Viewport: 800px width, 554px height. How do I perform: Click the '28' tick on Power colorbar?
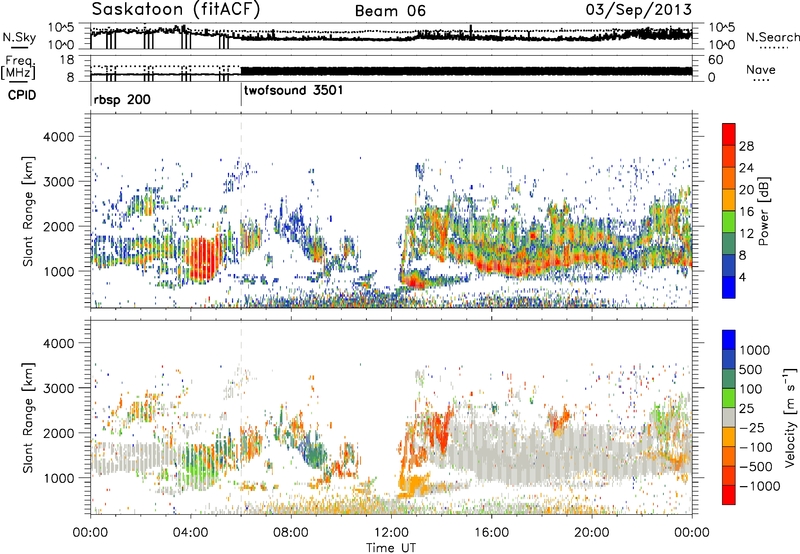tap(746, 146)
